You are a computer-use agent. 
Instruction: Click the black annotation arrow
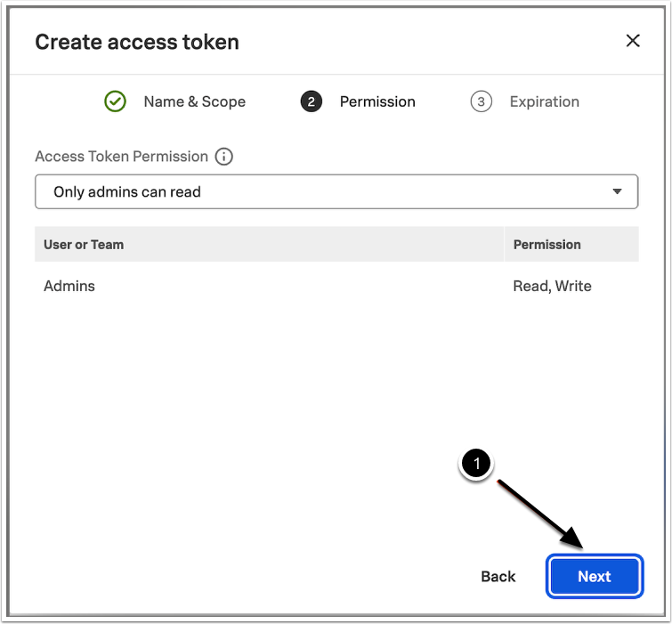534,512
